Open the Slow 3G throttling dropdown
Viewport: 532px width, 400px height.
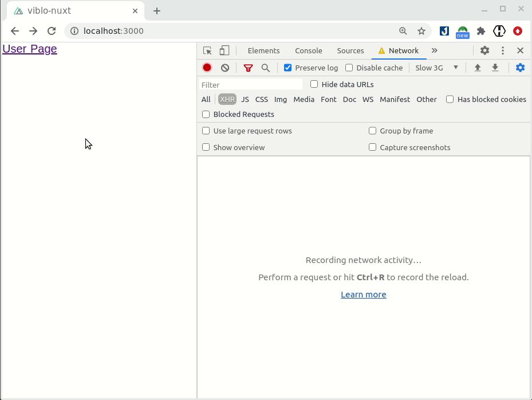tap(437, 68)
